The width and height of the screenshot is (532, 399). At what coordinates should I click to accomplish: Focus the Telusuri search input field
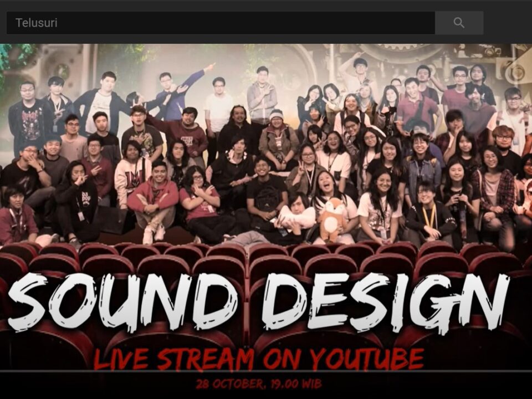point(221,23)
